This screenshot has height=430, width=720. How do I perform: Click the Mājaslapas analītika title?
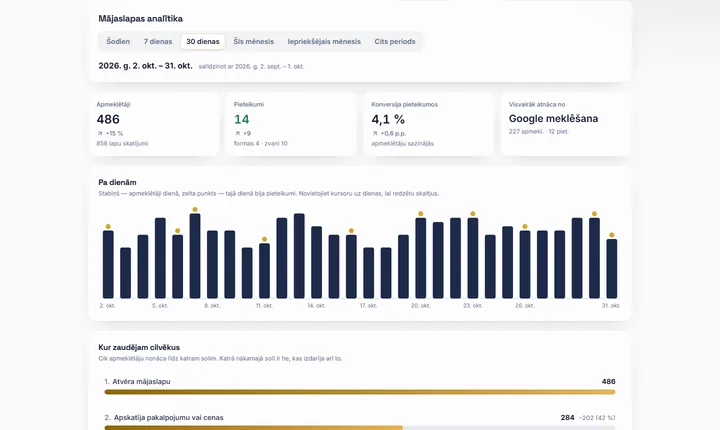tap(141, 18)
